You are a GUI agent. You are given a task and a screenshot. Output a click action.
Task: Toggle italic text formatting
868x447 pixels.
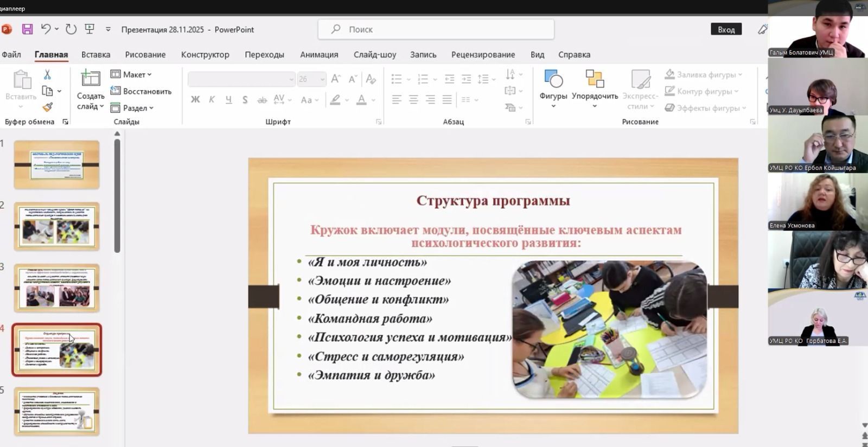[x=212, y=100]
